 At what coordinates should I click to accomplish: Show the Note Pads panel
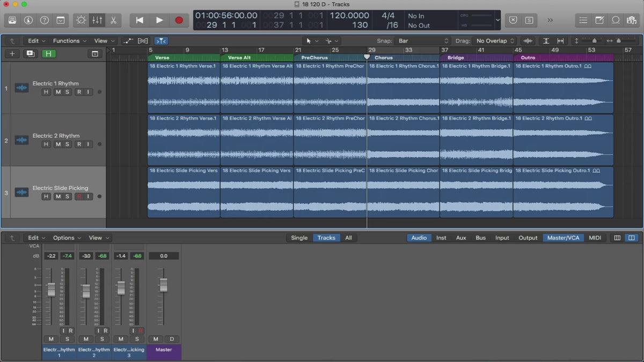599,20
